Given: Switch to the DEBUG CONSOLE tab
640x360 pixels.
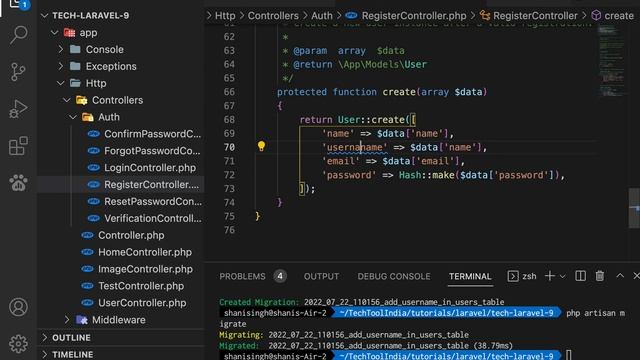Looking at the screenshot, I should tap(394, 276).
